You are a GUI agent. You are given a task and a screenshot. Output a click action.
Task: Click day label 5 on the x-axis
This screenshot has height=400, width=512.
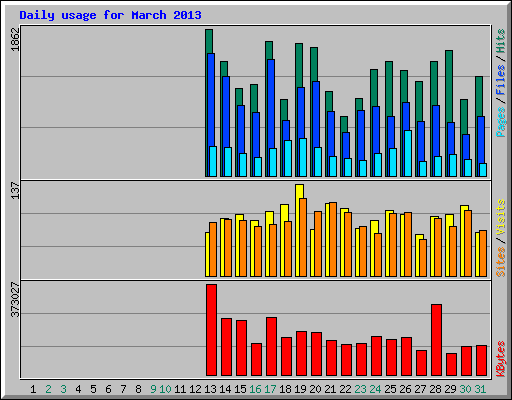93,389
